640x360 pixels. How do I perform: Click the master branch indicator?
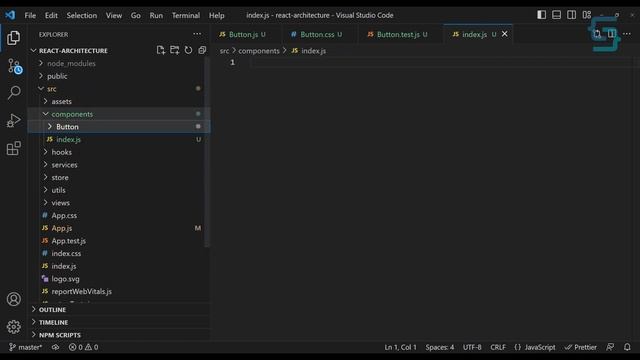(25, 347)
